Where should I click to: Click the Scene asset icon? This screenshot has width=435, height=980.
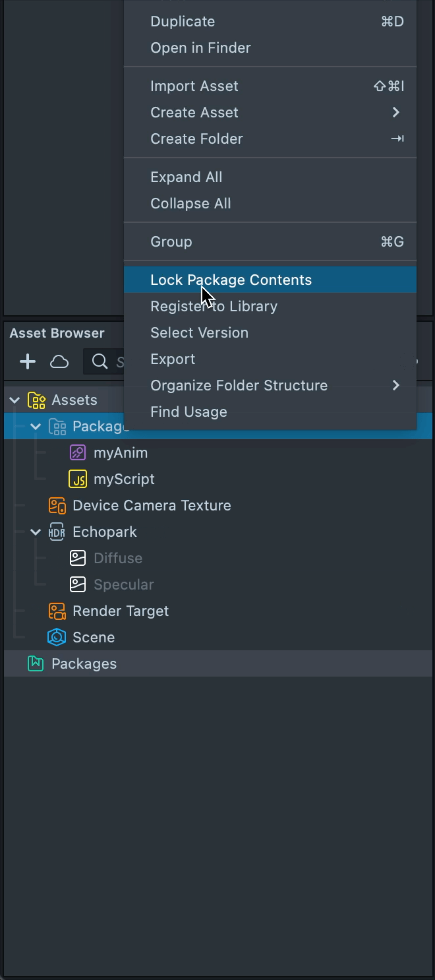(x=57, y=638)
